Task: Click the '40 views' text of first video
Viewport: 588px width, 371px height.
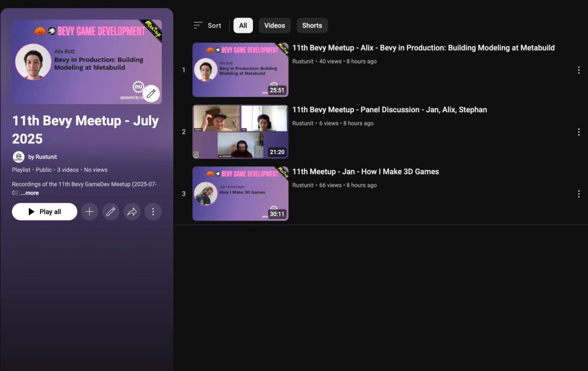Action: [x=330, y=61]
